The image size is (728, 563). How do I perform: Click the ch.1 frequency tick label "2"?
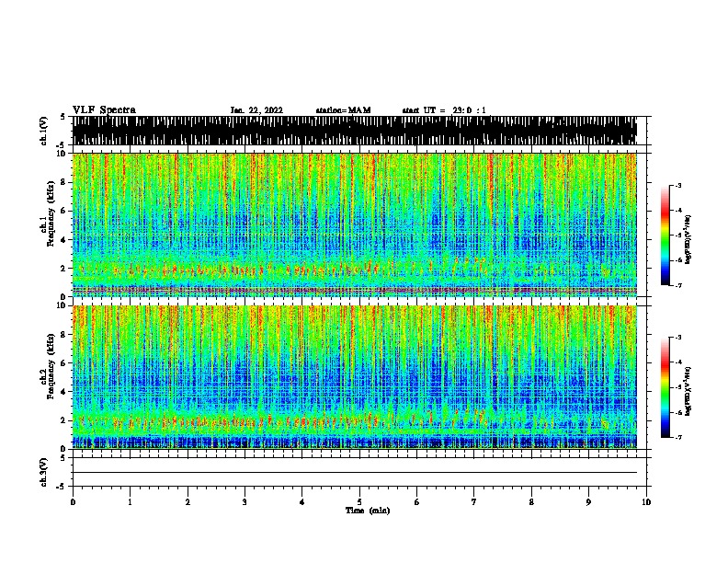(64, 269)
